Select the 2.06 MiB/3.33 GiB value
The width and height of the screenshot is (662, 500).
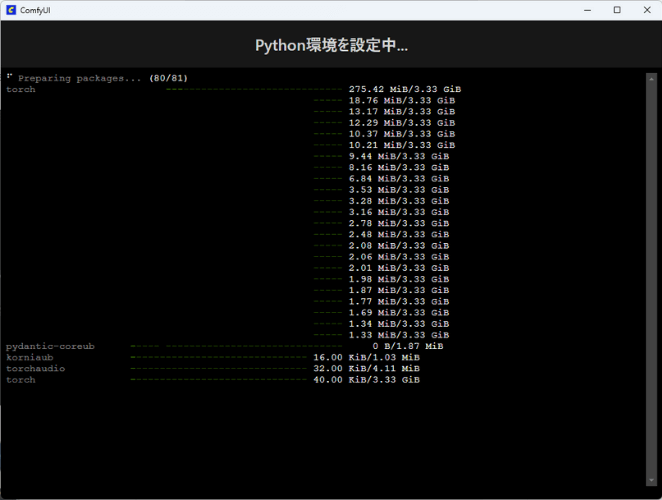399,257
